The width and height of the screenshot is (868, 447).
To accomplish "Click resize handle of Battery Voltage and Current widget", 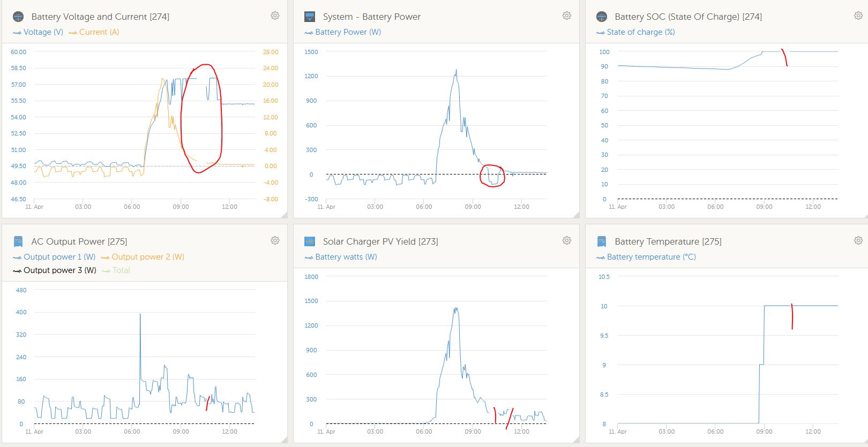I will pos(284,215).
